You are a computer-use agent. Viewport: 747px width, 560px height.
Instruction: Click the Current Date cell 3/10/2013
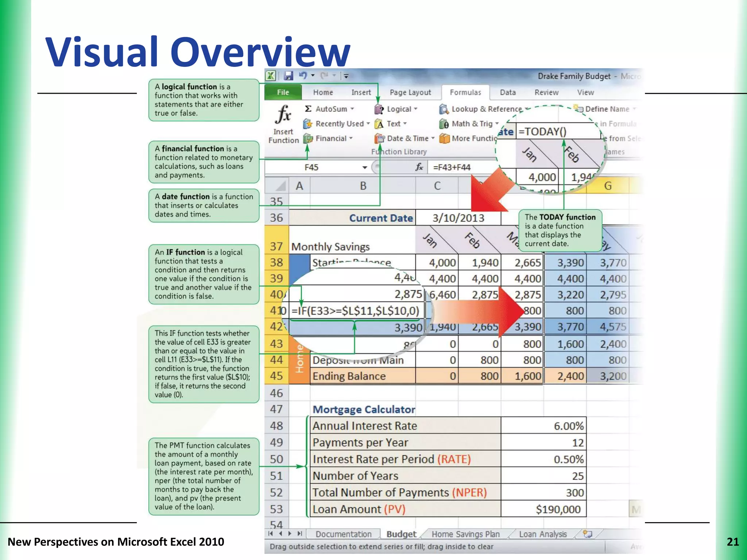click(458, 218)
